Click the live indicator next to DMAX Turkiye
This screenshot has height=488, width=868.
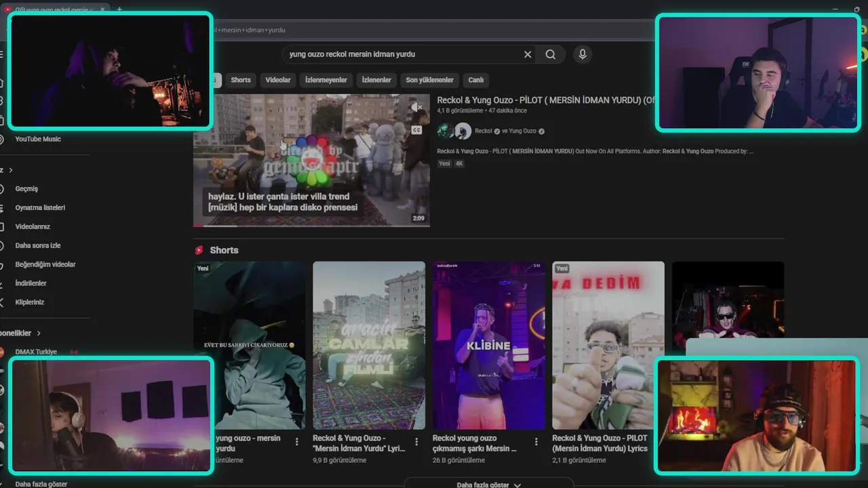(x=74, y=352)
